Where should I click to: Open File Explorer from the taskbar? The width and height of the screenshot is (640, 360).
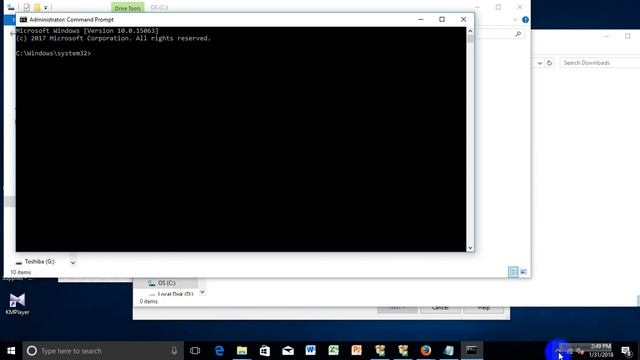click(x=242, y=351)
